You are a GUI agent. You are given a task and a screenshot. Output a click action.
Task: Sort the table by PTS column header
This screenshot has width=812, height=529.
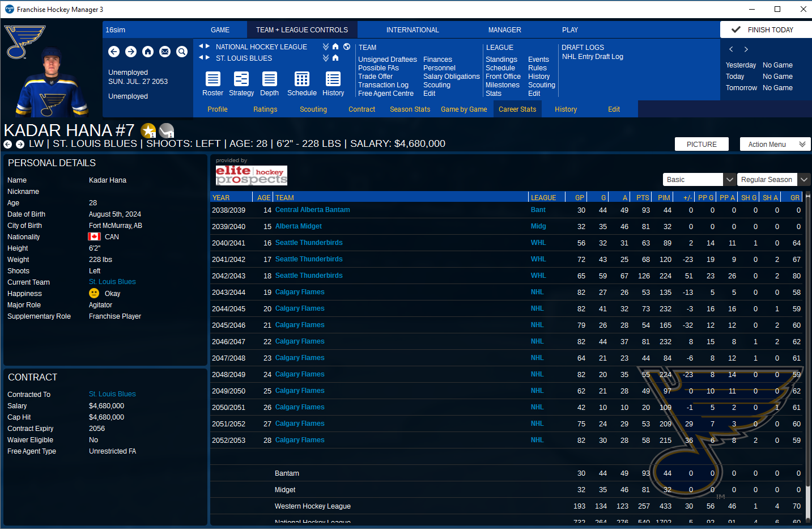pyautogui.click(x=642, y=197)
